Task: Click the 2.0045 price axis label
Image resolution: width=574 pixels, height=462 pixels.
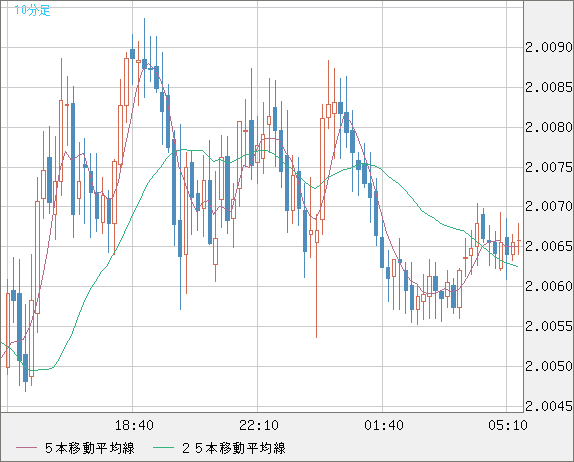Action: tap(549, 406)
